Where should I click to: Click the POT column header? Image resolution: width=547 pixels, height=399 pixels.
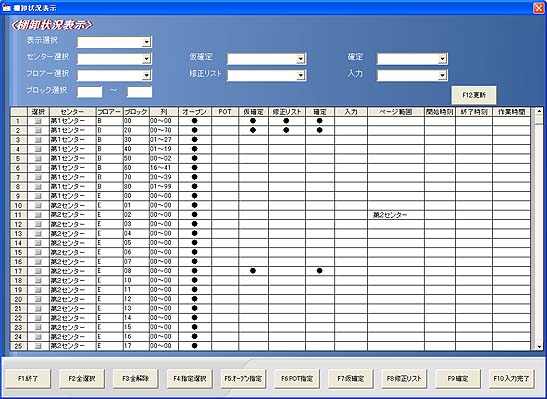[x=225, y=112]
